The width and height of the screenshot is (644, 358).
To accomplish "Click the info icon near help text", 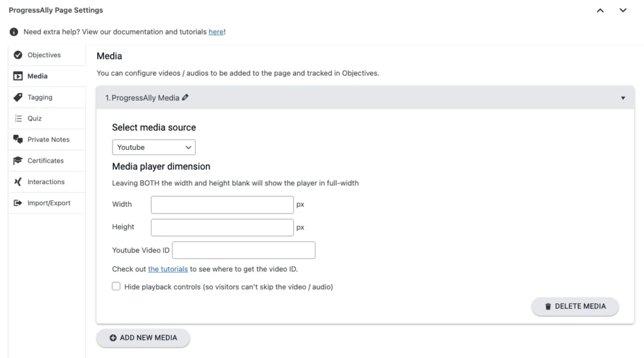I will pos(14,32).
